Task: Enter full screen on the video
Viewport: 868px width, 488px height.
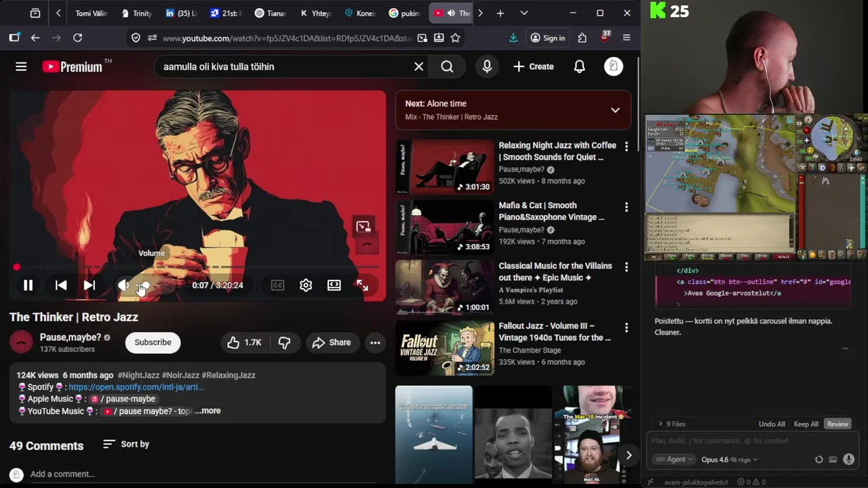Action: 362,285
